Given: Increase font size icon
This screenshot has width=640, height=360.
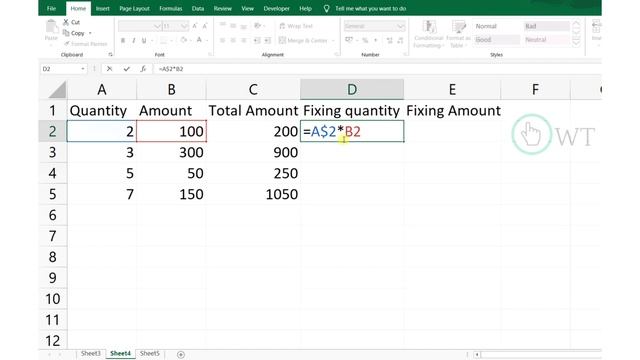Looking at the screenshot, I should tap(195, 26).
